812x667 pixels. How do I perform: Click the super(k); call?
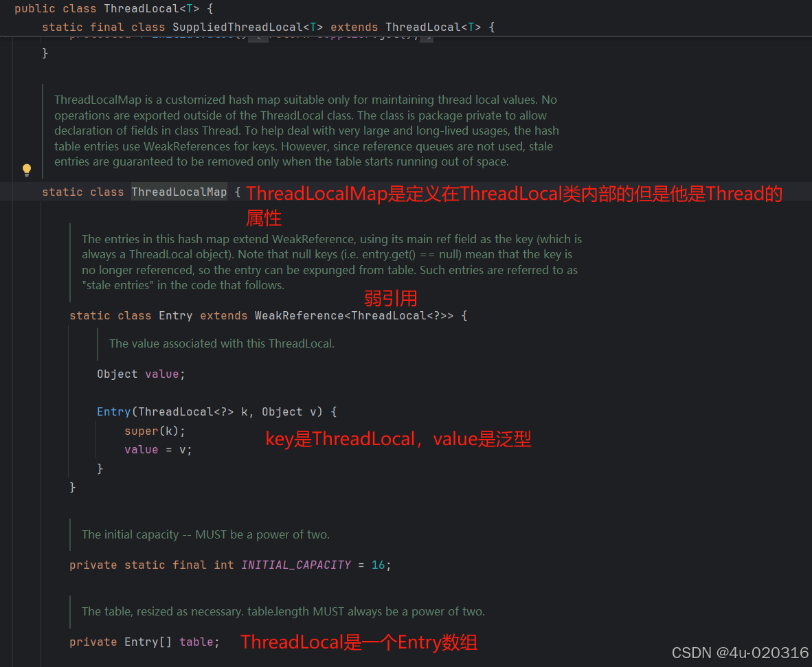click(155, 431)
